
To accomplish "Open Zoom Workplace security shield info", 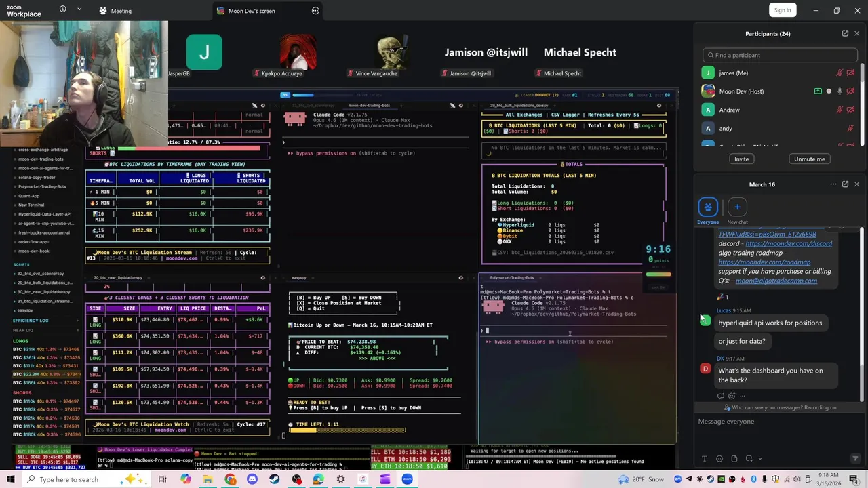I will coord(62,9).
